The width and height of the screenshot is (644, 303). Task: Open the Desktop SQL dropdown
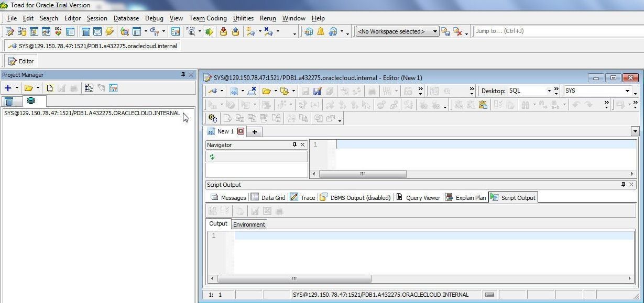[x=549, y=91]
